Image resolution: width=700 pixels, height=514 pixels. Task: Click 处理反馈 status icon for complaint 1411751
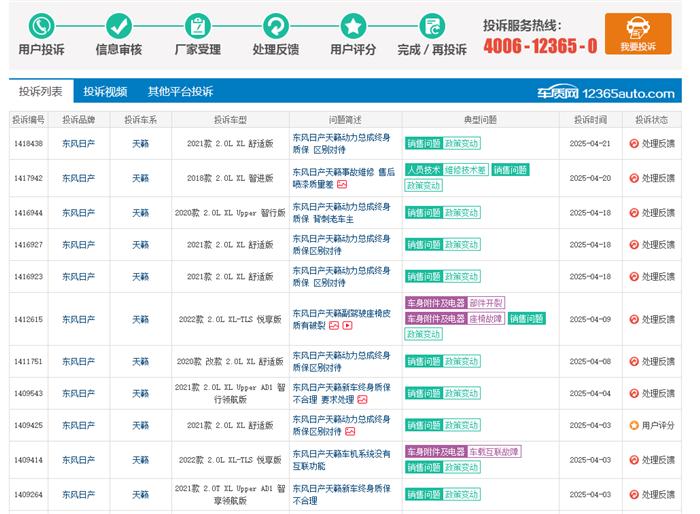[x=634, y=361]
